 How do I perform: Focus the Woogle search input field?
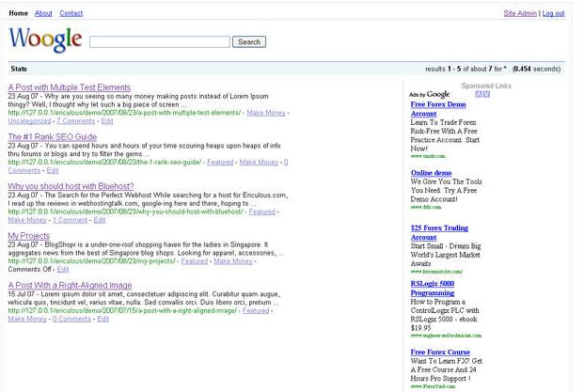(160, 41)
